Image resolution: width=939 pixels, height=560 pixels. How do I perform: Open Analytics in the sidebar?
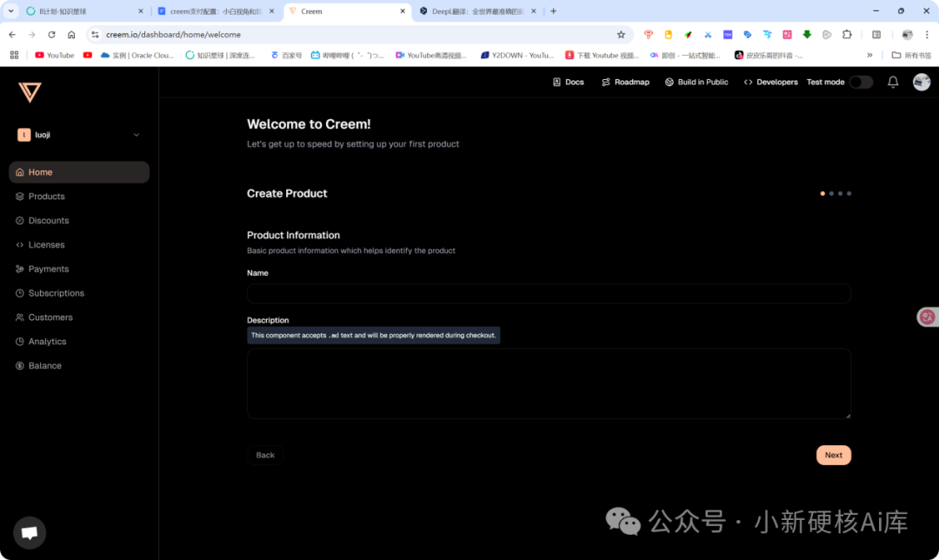pyautogui.click(x=79, y=342)
